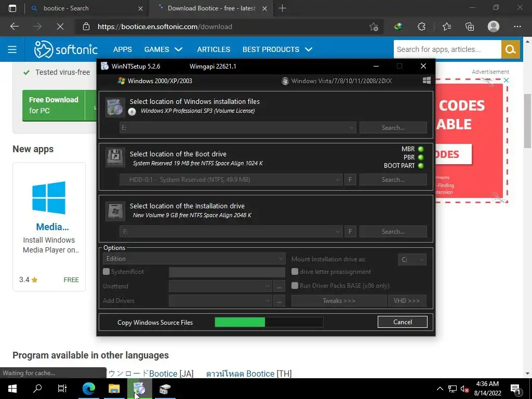Image resolution: width=532 pixels, height=399 pixels.
Task: Open APPS in Softonic navigation
Action: pyautogui.click(x=123, y=49)
